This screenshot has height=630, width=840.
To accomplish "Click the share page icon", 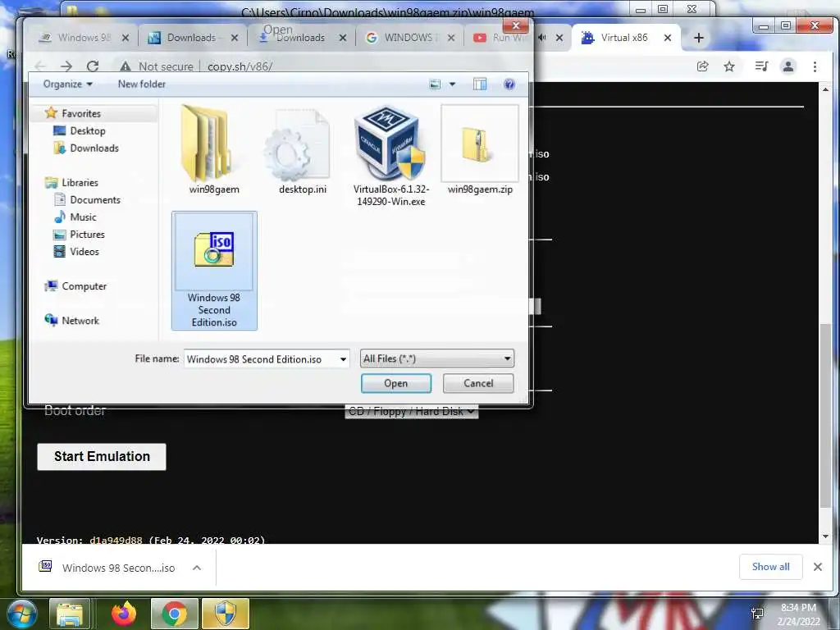I will [x=702, y=66].
